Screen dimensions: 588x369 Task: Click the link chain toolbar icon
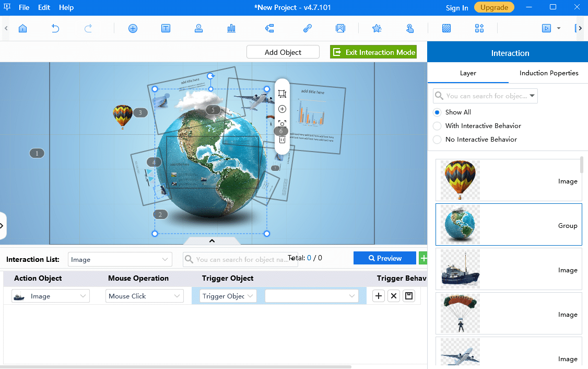(x=308, y=29)
